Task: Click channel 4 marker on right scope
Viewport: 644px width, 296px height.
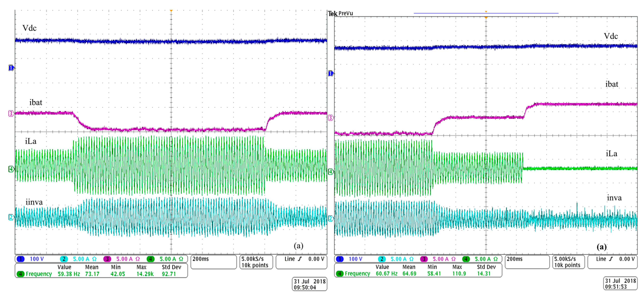Action: 330,172
